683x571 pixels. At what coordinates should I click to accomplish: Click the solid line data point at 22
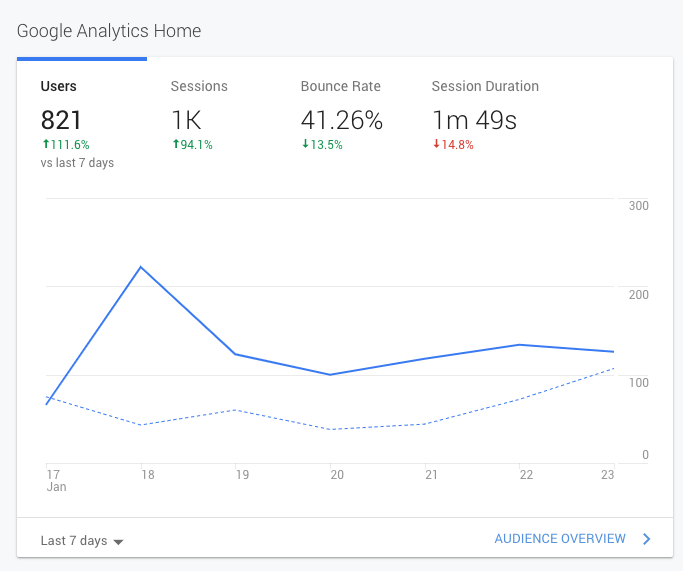click(x=519, y=345)
